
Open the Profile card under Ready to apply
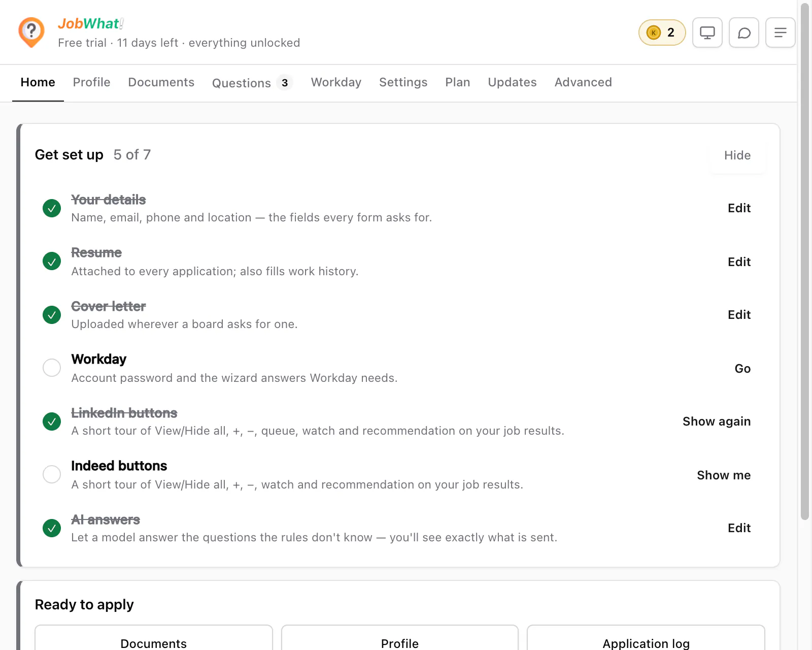(400, 638)
